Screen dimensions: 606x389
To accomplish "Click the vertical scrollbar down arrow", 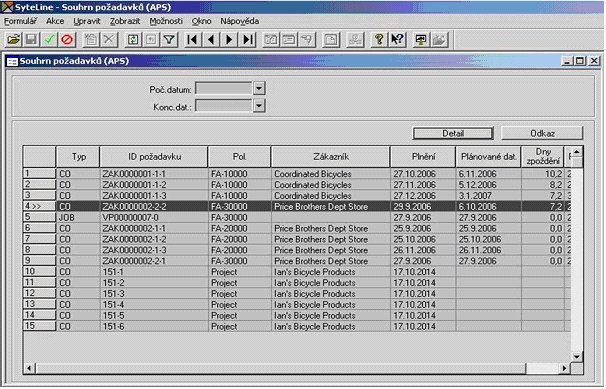I will (x=577, y=357).
